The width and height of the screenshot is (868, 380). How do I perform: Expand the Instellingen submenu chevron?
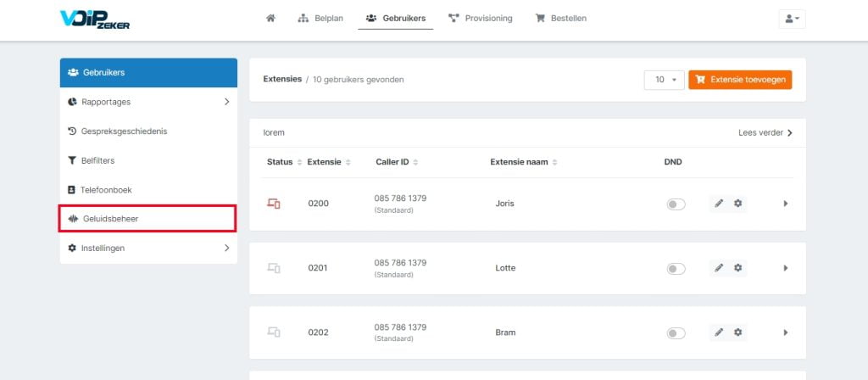(x=226, y=249)
